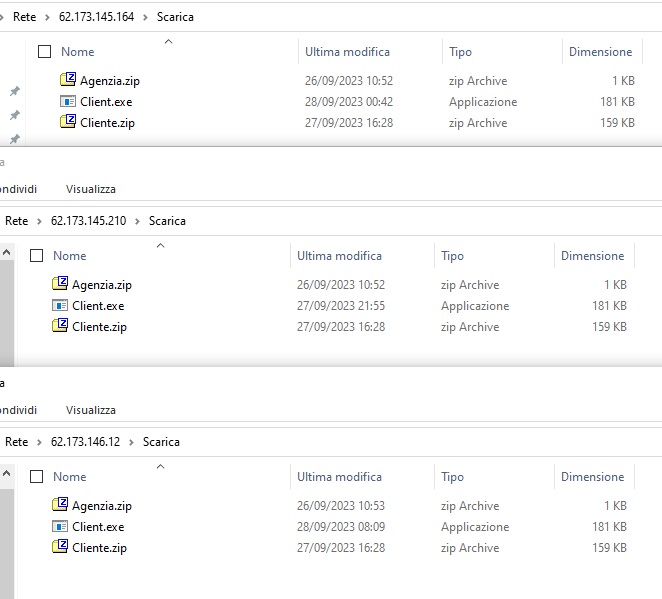Click Client.exe icon in 62.173.146.12 window
This screenshot has height=599, width=662.
point(60,526)
